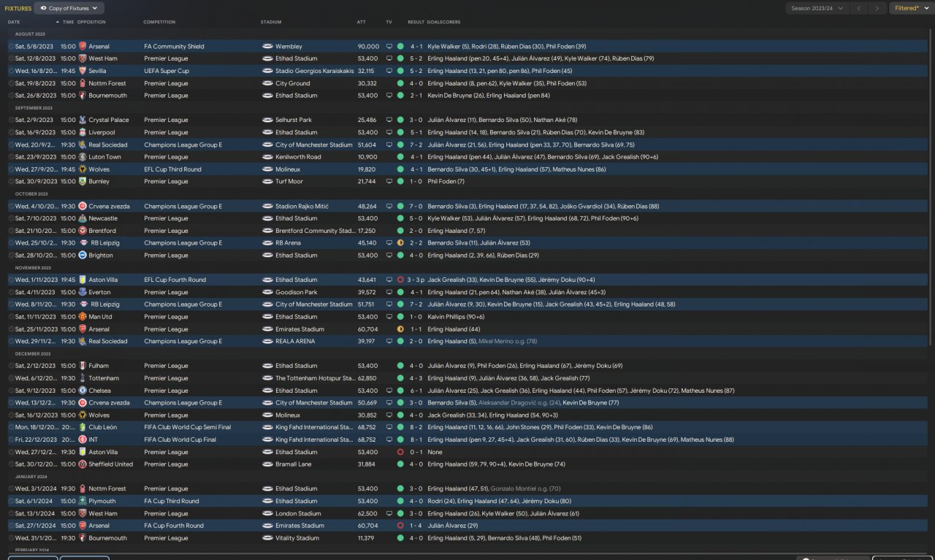Tick the select circle for the Crystal Palace fixture
This screenshot has height=560, width=935.
(x=11, y=120)
